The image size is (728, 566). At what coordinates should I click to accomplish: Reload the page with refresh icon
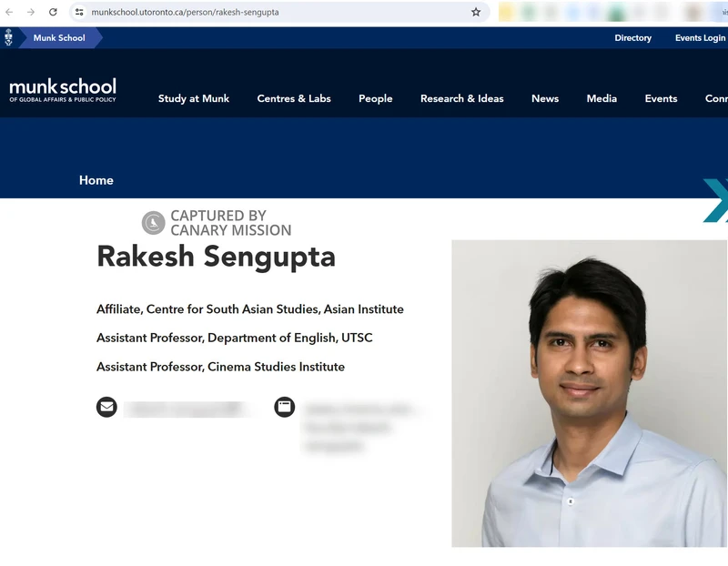53,12
